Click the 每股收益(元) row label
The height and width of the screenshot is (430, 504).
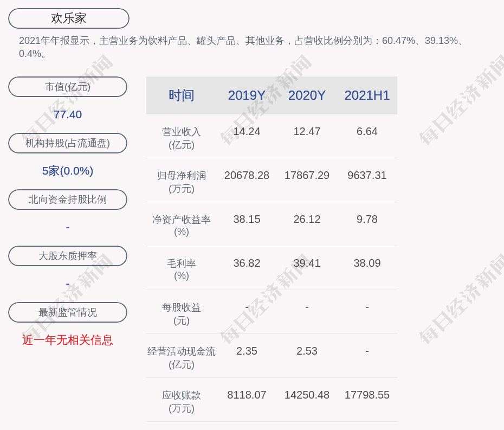coord(182,314)
